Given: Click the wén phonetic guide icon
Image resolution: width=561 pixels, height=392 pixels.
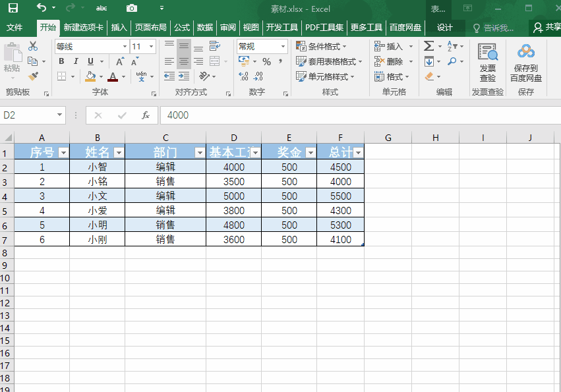Looking at the screenshot, I should [142, 76].
